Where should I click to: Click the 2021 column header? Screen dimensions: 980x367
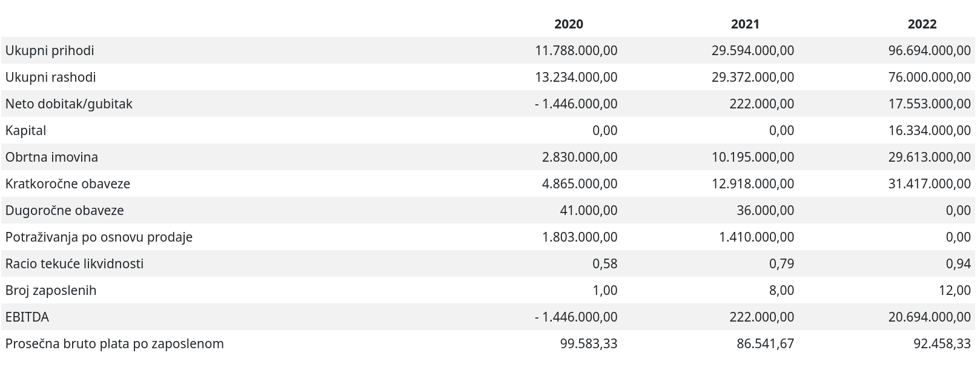click(745, 24)
